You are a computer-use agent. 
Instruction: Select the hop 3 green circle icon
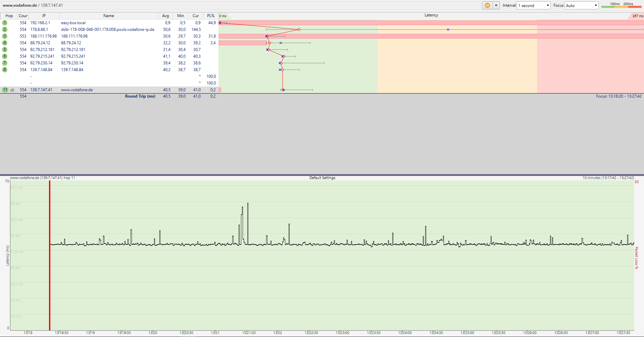coord(5,36)
